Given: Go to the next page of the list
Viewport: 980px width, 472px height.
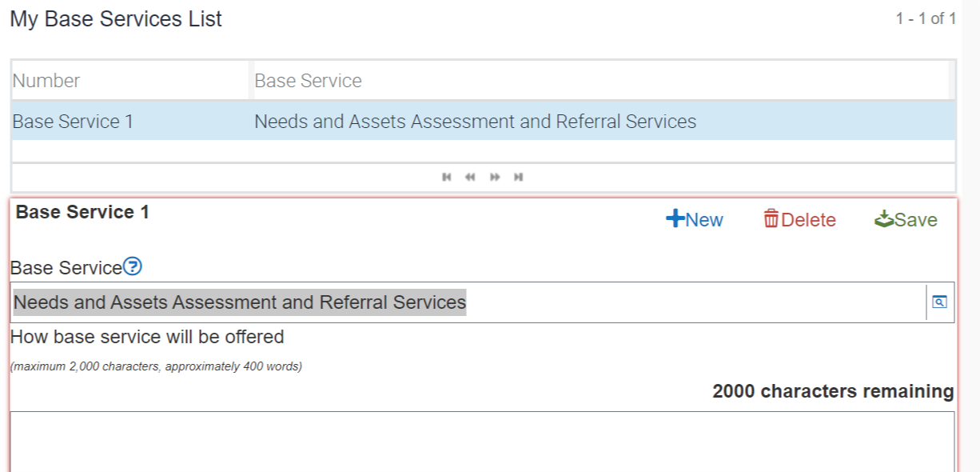Looking at the screenshot, I should click(x=495, y=177).
